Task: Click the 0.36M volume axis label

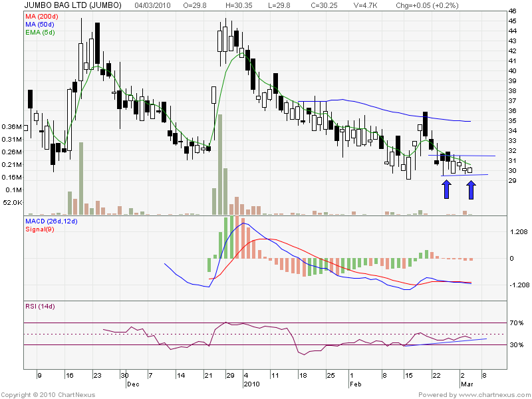Action: pyautogui.click(x=11, y=127)
